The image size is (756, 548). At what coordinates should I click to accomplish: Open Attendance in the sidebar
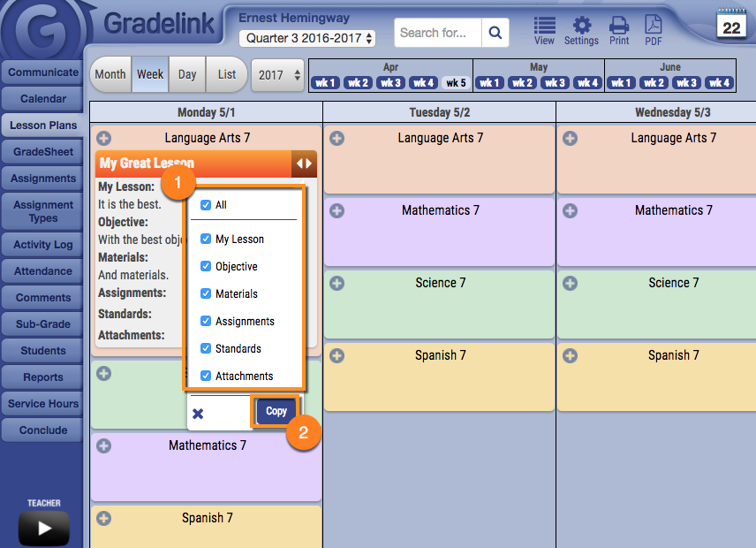[x=43, y=271]
